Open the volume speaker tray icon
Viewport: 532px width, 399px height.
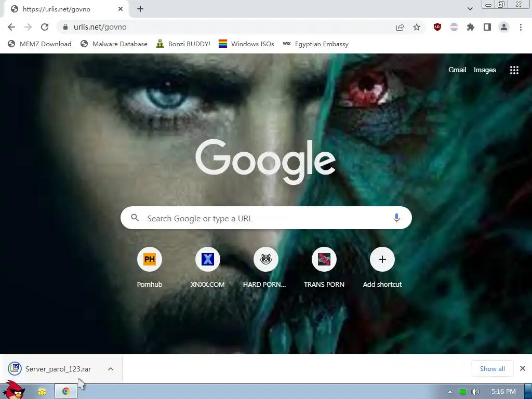[475, 392]
